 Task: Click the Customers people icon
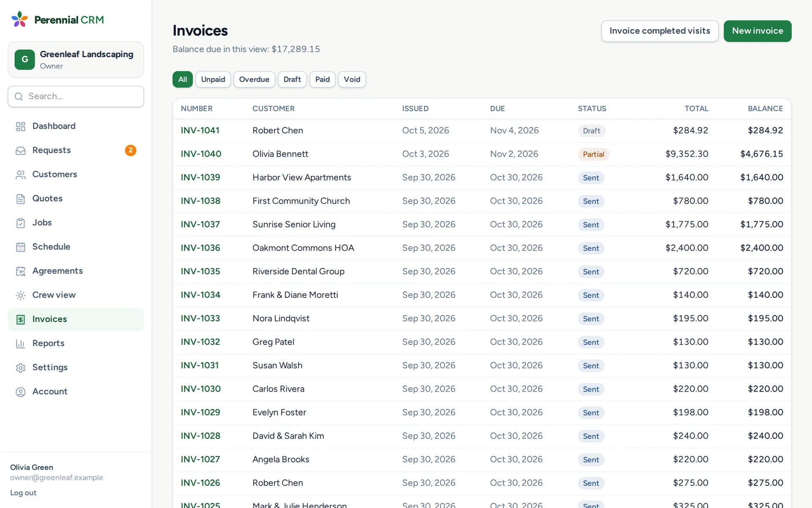tap(20, 174)
